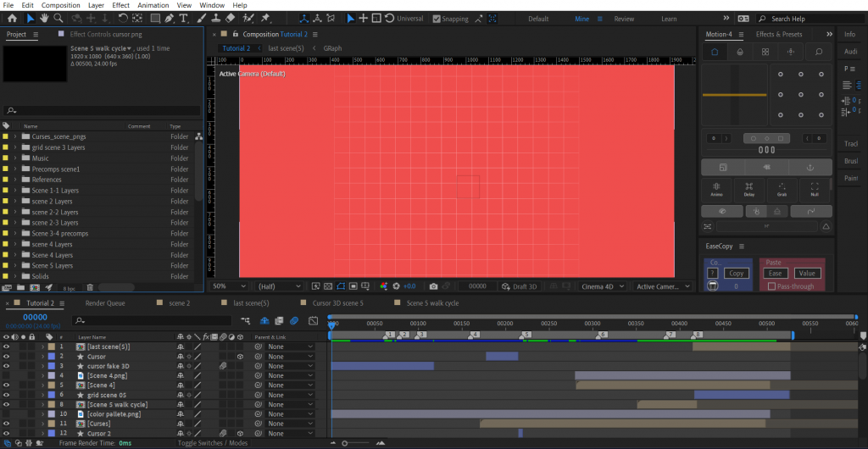Select the Zoom tool in toolbar
Image resolution: width=868 pixels, height=449 pixels.
click(x=58, y=18)
